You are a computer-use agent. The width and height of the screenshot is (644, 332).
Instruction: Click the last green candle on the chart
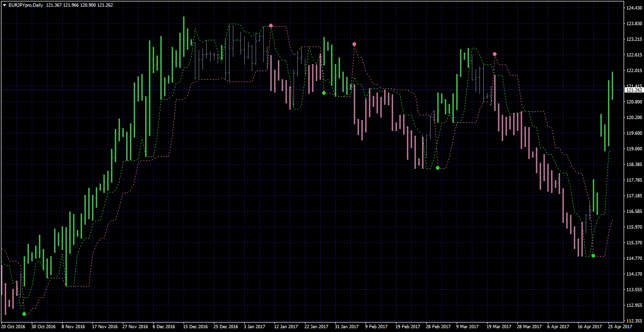(x=612, y=85)
